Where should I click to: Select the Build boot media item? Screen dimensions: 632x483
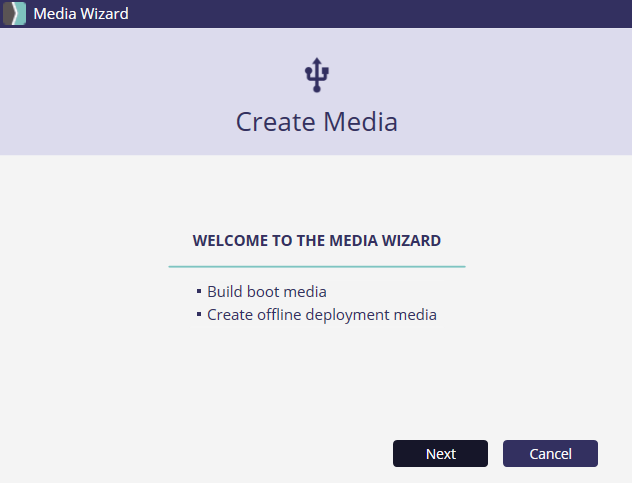[x=267, y=292]
